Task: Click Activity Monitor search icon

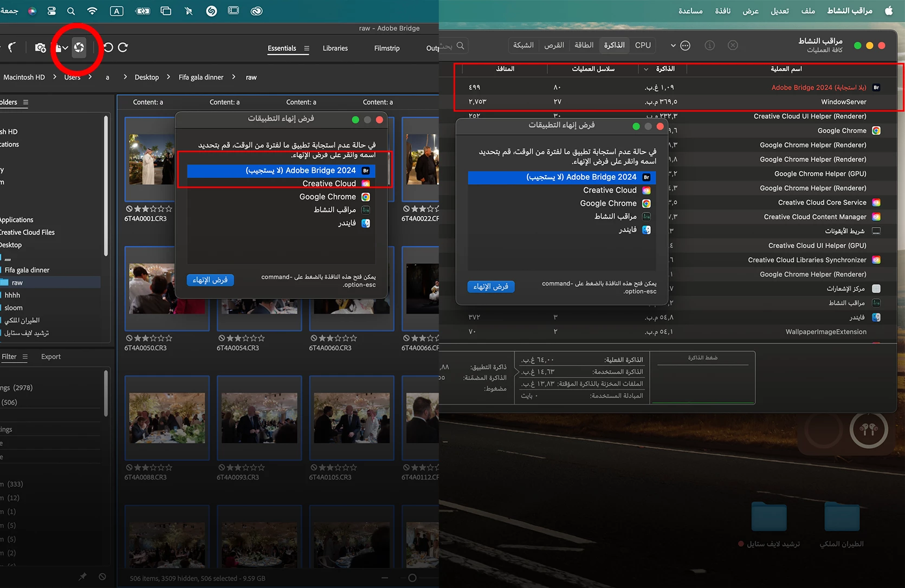Action: (460, 46)
